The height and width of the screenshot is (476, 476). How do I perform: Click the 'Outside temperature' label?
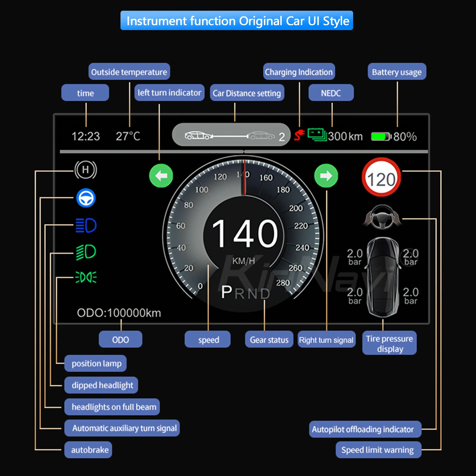click(x=129, y=71)
